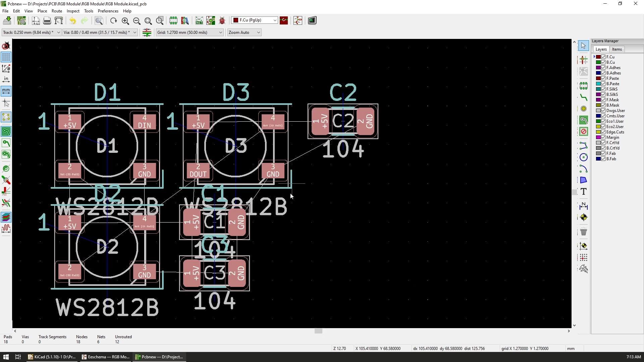
Task: Hide the B.SilkS layer
Action: [603, 94]
